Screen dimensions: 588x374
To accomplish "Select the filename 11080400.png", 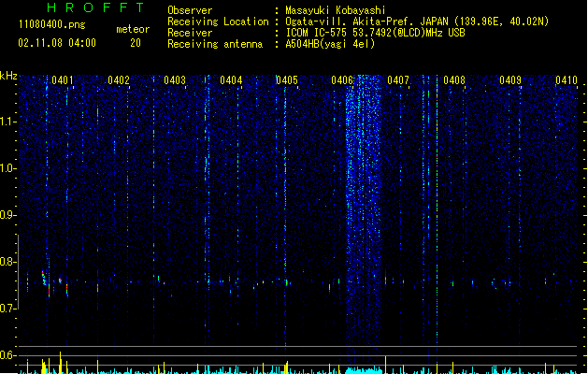I will click(52, 24).
